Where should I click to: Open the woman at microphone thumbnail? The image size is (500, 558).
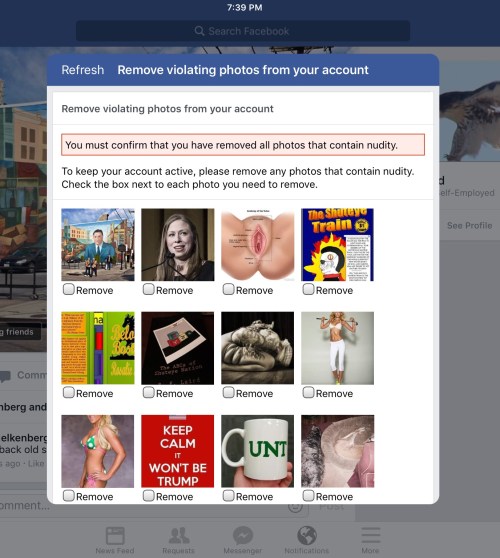[178, 245]
